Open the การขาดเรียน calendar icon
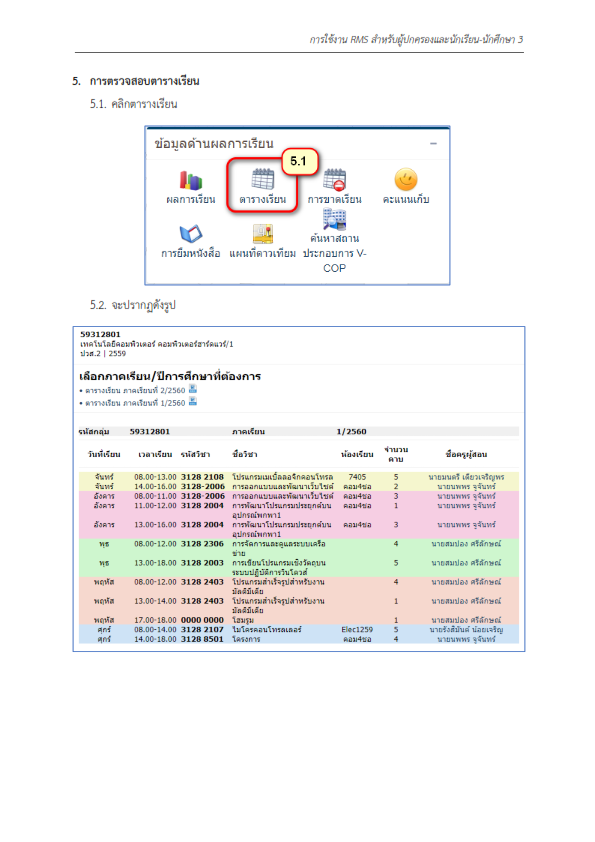This screenshot has width=595, height=842. tap(335, 179)
